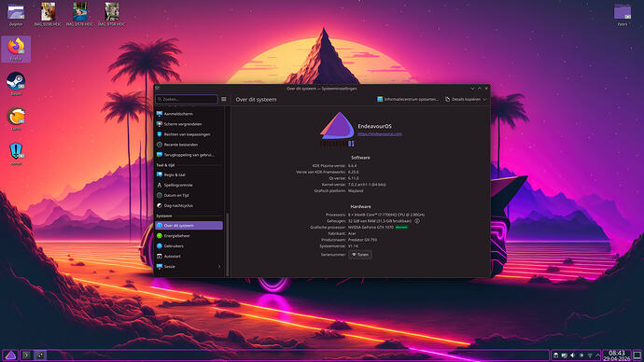
Task: Open Rechten van toepassingen settings
Action: 189,134
